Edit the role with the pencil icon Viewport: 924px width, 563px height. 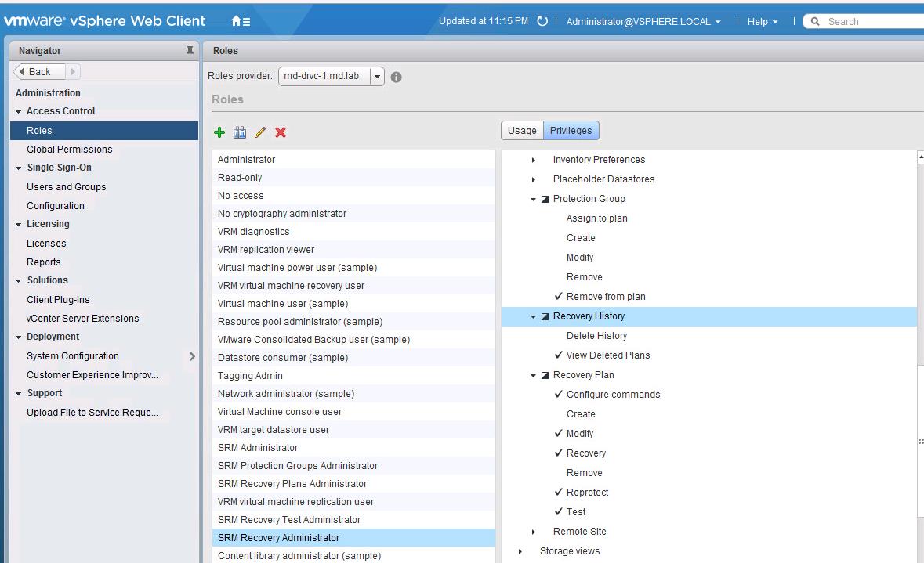tap(260, 132)
